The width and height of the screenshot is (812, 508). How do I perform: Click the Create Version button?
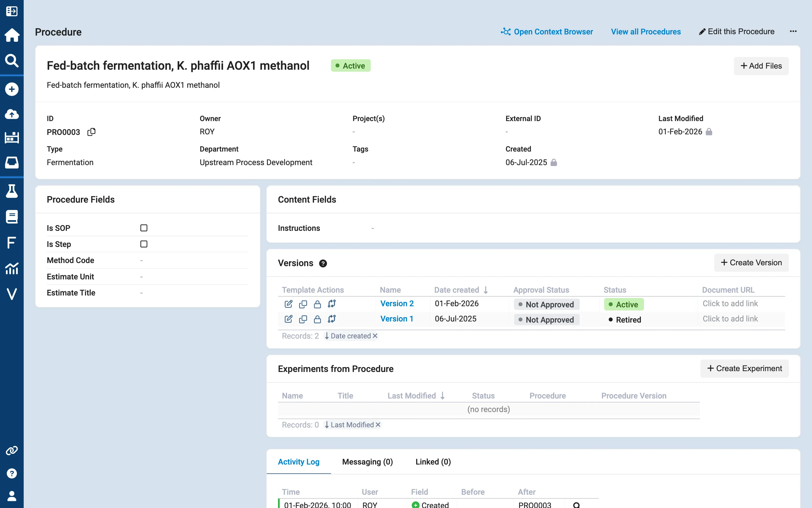pyautogui.click(x=751, y=263)
